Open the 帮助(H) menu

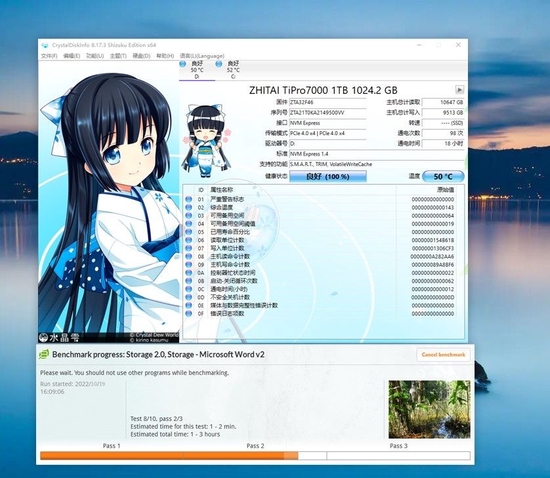click(x=165, y=56)
